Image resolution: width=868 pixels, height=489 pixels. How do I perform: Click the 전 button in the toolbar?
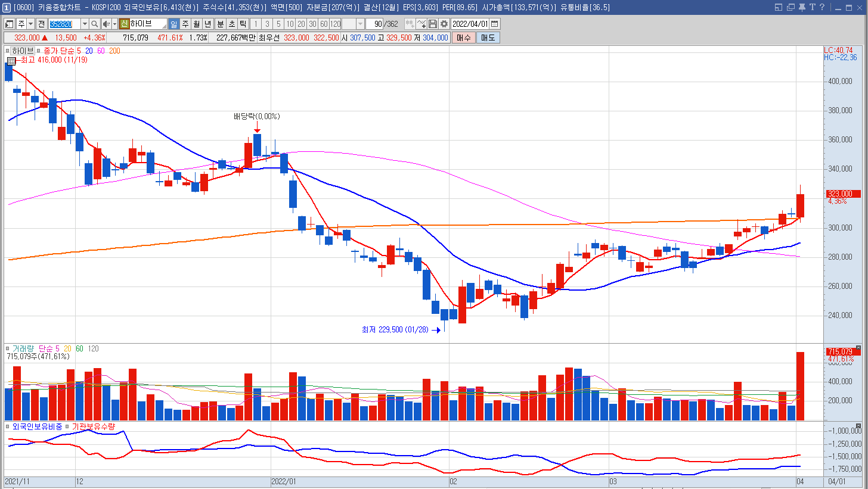pos(41,24)
